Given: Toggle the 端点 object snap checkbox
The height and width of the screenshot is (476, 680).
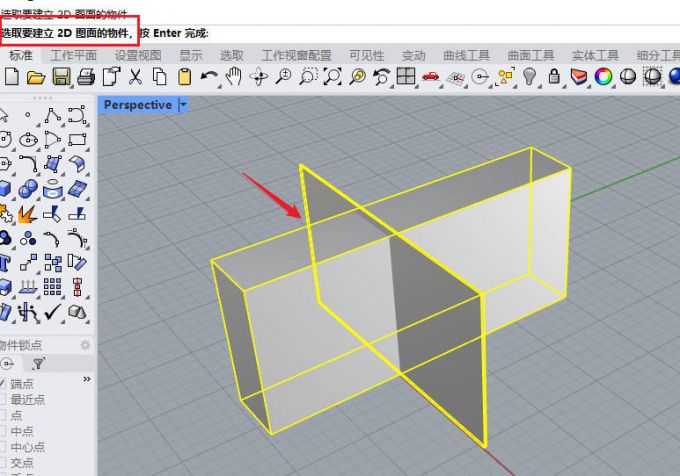Looking at the screenshot, I should point(2,383).
